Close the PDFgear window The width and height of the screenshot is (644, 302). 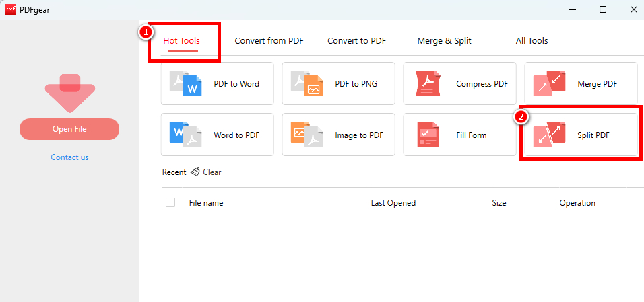click(634, 9)
